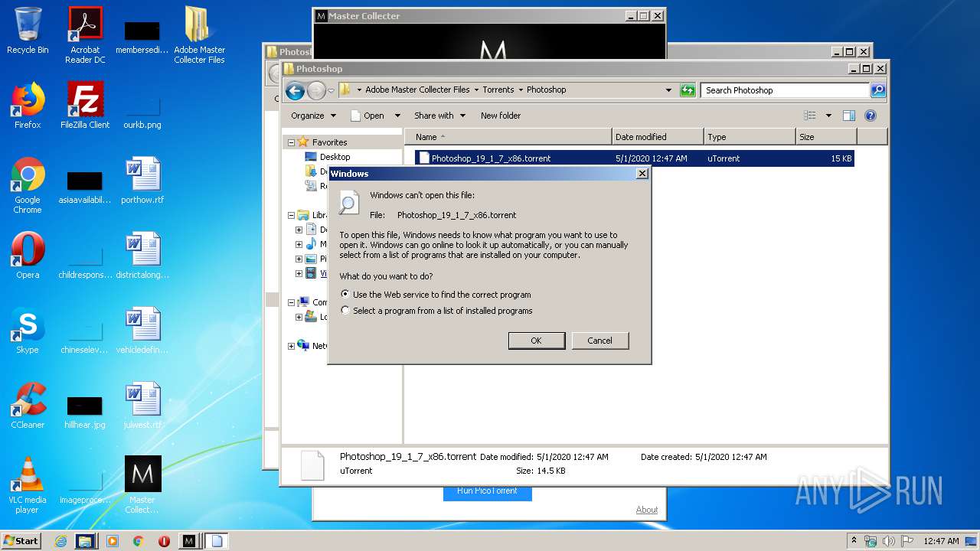This screenshot has width=980, height=551.
Task: Click the Torrents breadcrumb
Action: click(498, 90)
